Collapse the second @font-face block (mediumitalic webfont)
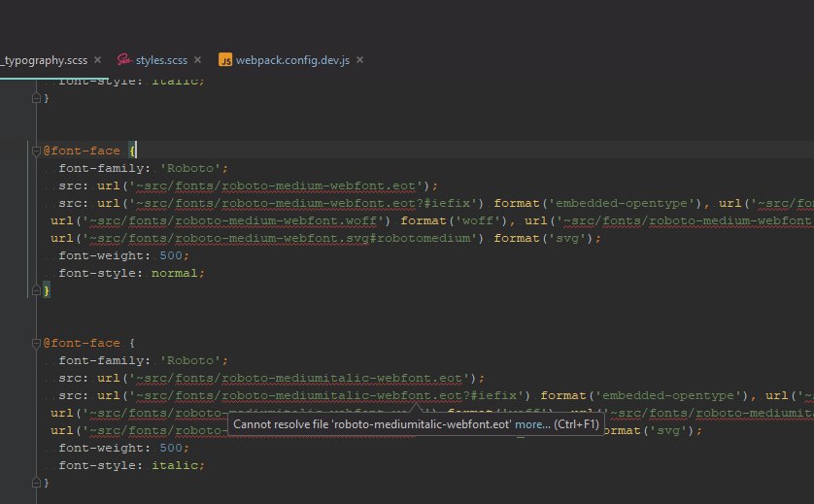This screenshot has height=504, width=814. click(36, 343)
